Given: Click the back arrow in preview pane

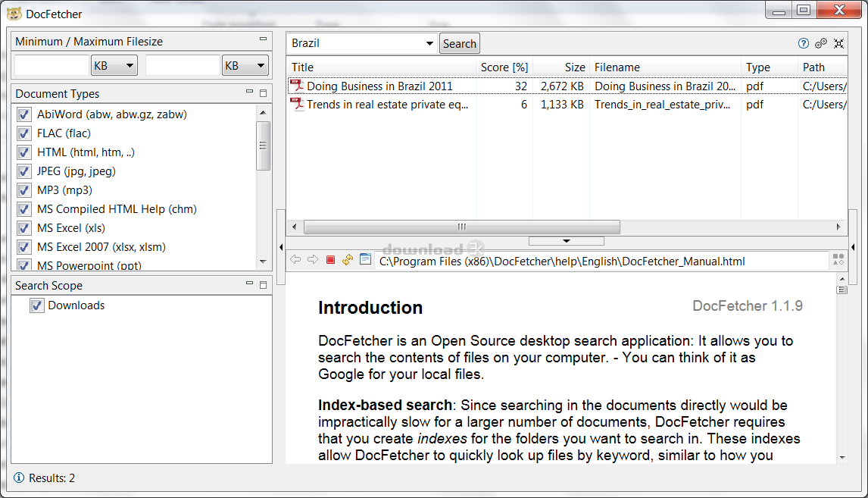Looking at the screenshot, I should pos(295,260).
